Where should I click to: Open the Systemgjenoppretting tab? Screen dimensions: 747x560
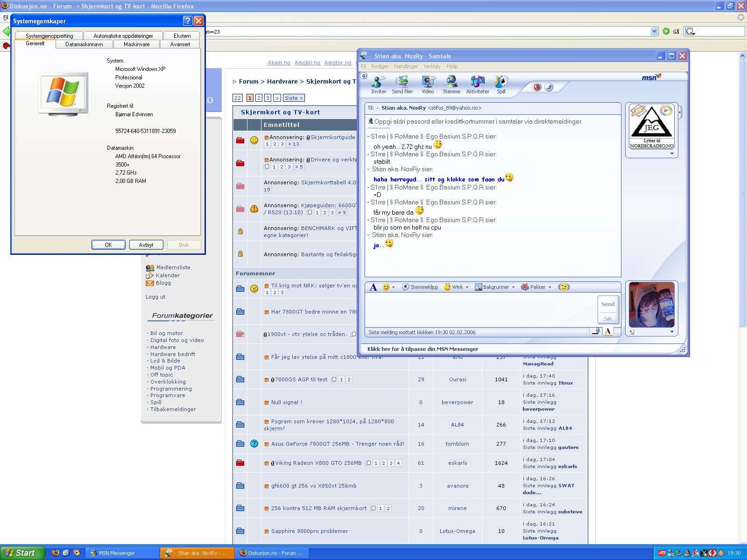point(49,35)
